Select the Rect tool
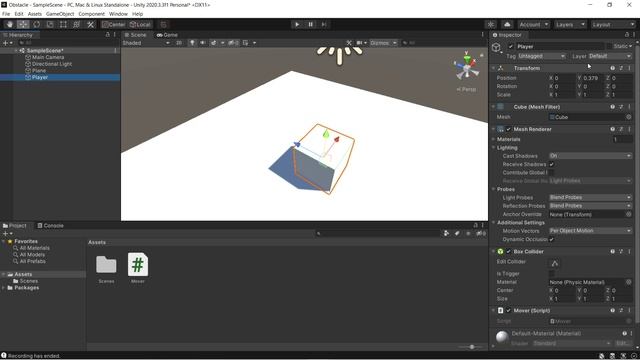Screen dimensions: 640x360 [x=63, y=24]
